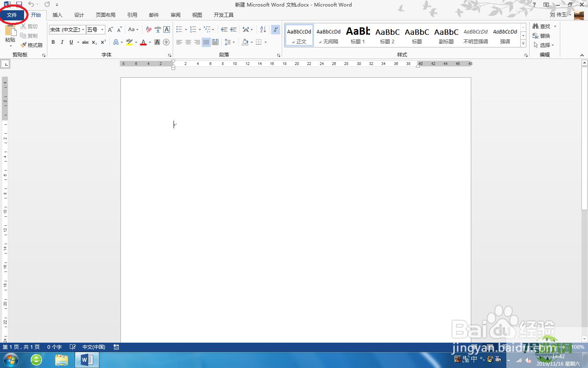
Task: Click the 查找 (Find) button
Action: coord(541,26)
